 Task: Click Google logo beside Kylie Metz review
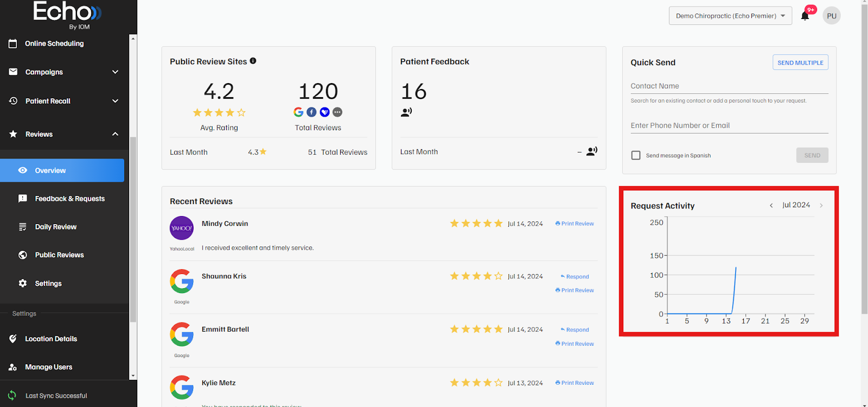point(182,387)
